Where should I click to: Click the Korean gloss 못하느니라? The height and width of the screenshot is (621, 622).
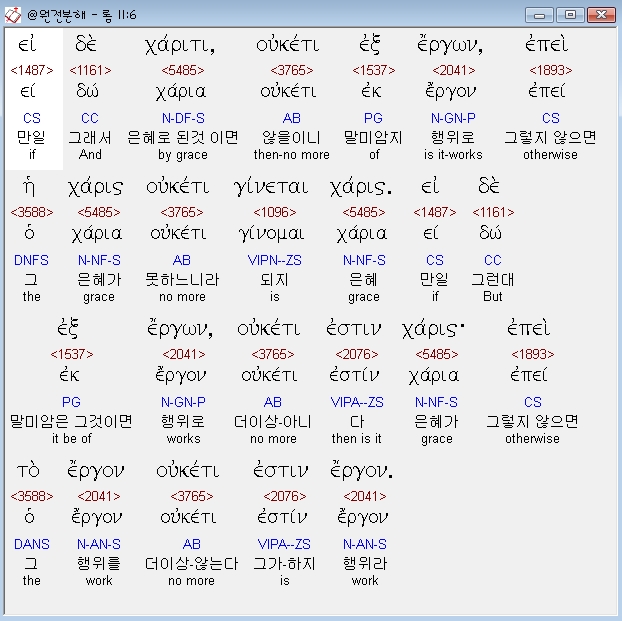(182, 280)
